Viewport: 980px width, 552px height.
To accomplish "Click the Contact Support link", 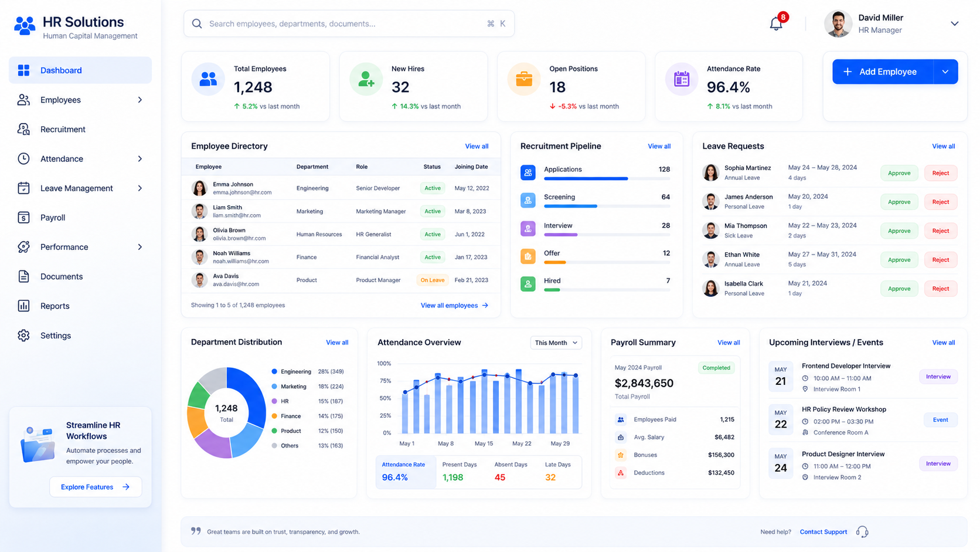I will coord(823,531).
